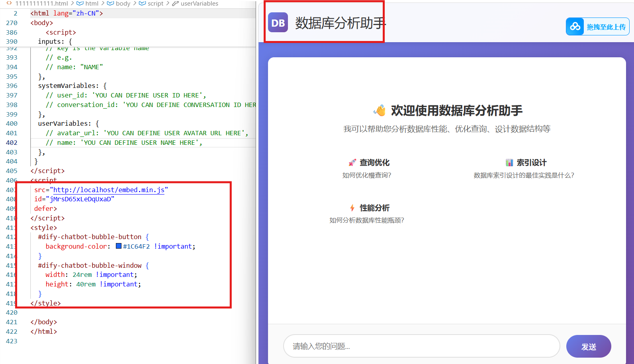This screenshot has height=364, width=634.
Task: Select the 查询优化 suggestion card
Action: pos(367,168)
